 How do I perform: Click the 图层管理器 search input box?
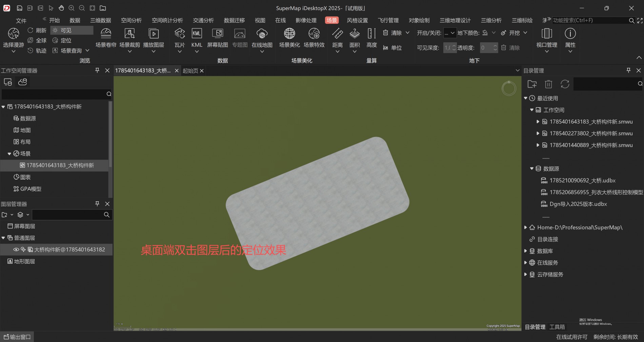click(x=67, y=215)
